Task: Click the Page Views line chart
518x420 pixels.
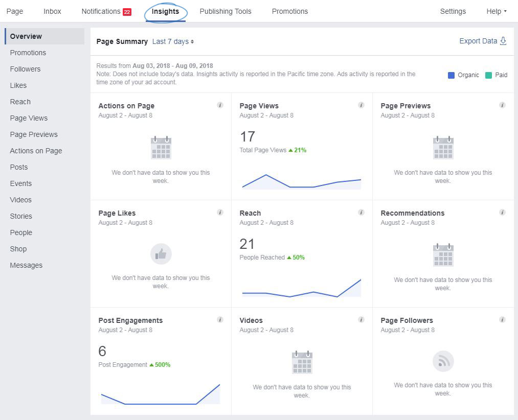Action: point(301,181)
